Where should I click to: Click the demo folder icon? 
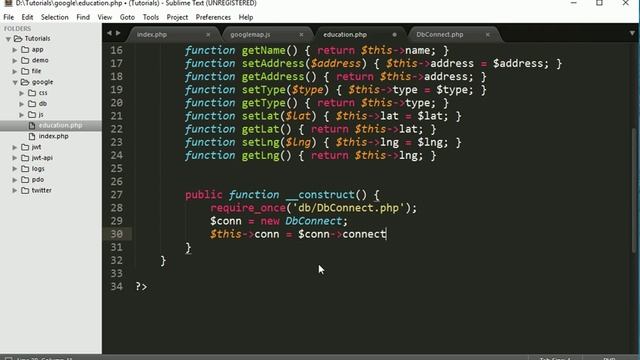coord(25,60)
